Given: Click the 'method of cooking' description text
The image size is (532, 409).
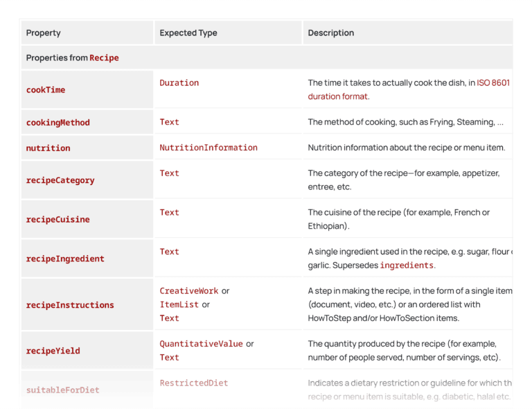Looking at the screenshot, I should click(405, 122).
